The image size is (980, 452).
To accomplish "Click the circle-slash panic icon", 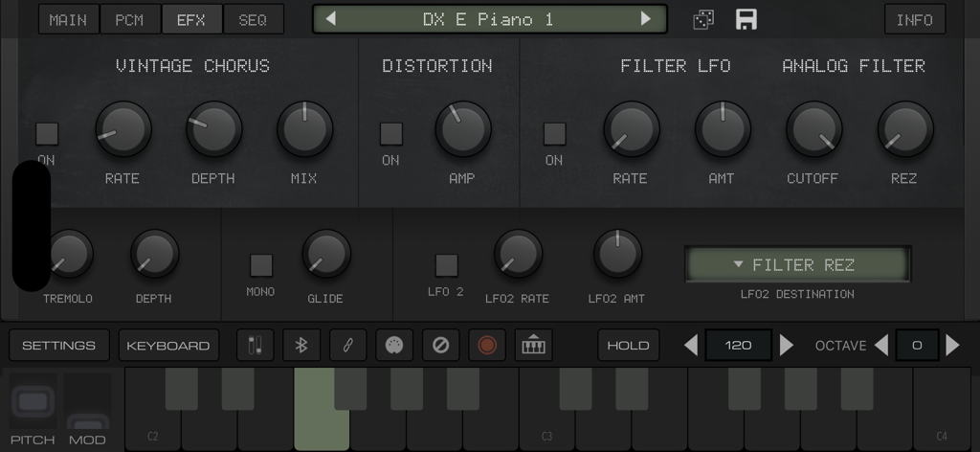I will tap(440, 345).
